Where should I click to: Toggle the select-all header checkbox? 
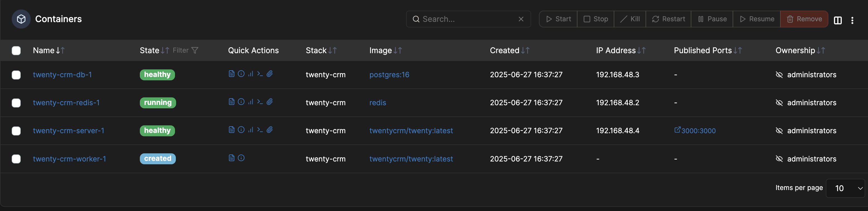click(16, 51)
